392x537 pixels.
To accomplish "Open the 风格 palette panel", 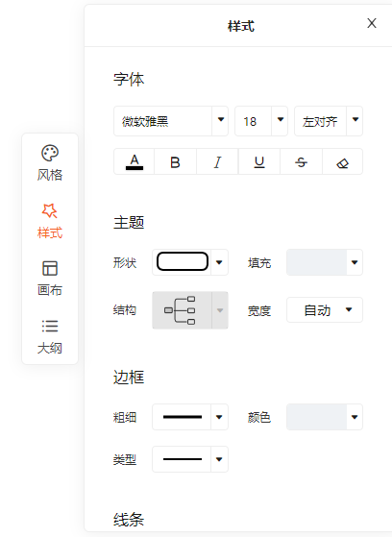I will point(50,162).
